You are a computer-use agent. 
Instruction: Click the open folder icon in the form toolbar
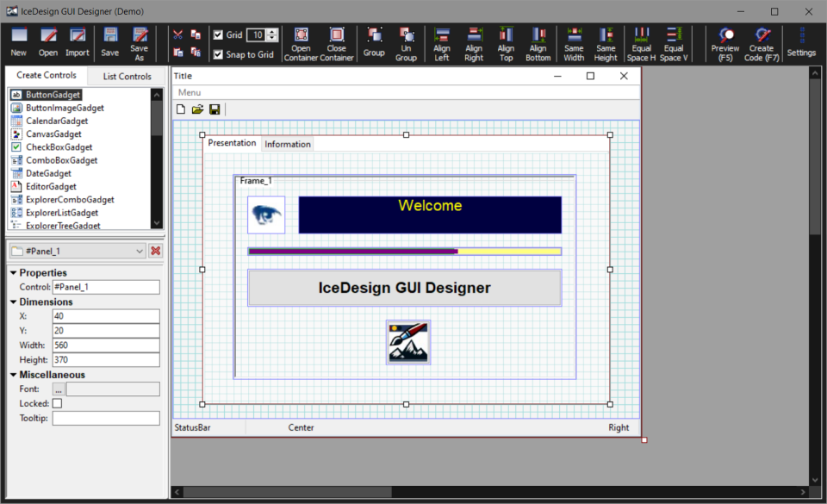197,109
